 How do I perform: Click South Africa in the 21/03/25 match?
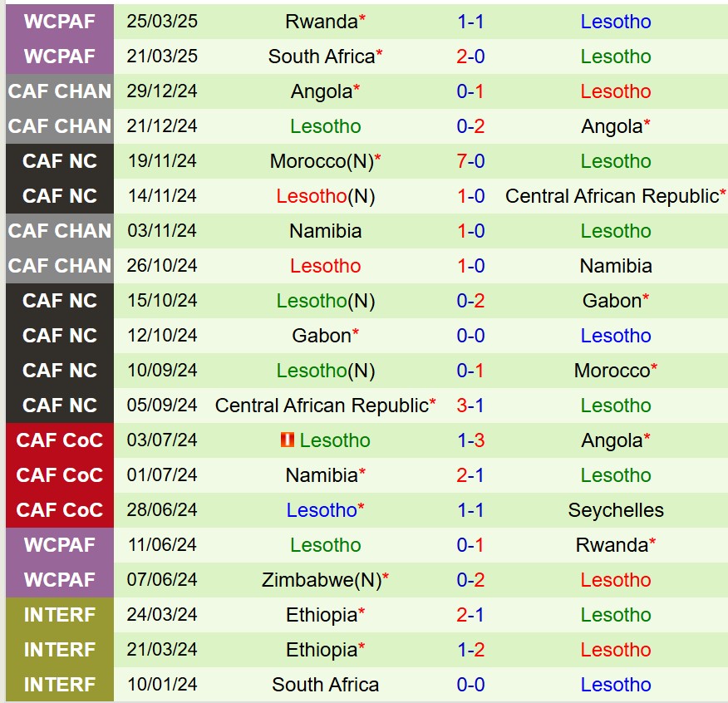tap(321, 57)
